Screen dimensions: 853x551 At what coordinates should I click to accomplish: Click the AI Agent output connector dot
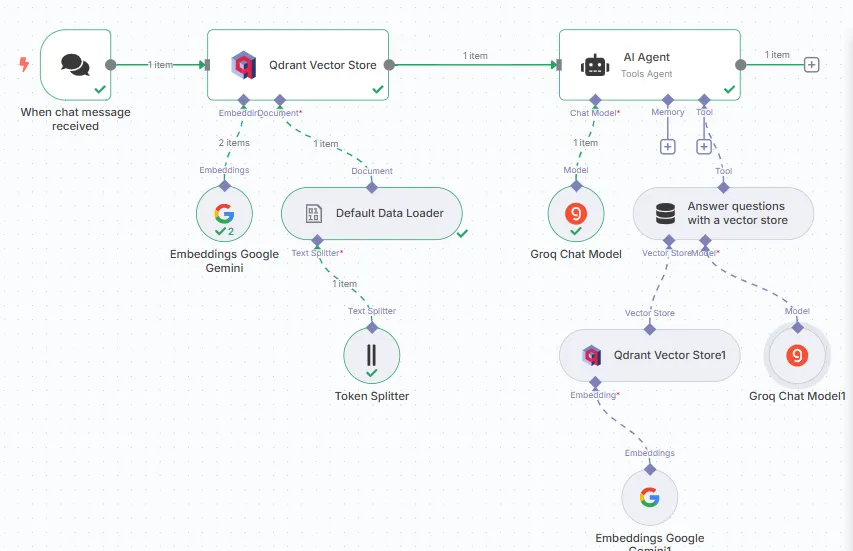click(x=740, y=65)
